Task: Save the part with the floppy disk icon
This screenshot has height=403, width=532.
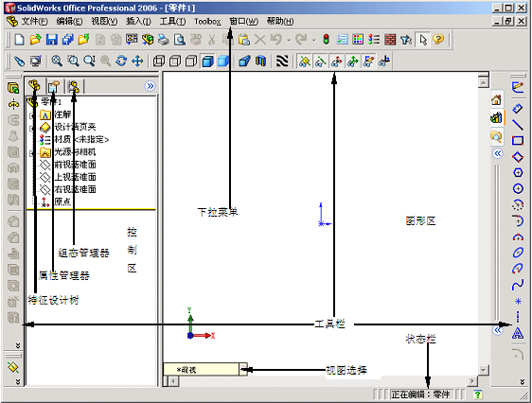Action: click(x=51, y=40)
